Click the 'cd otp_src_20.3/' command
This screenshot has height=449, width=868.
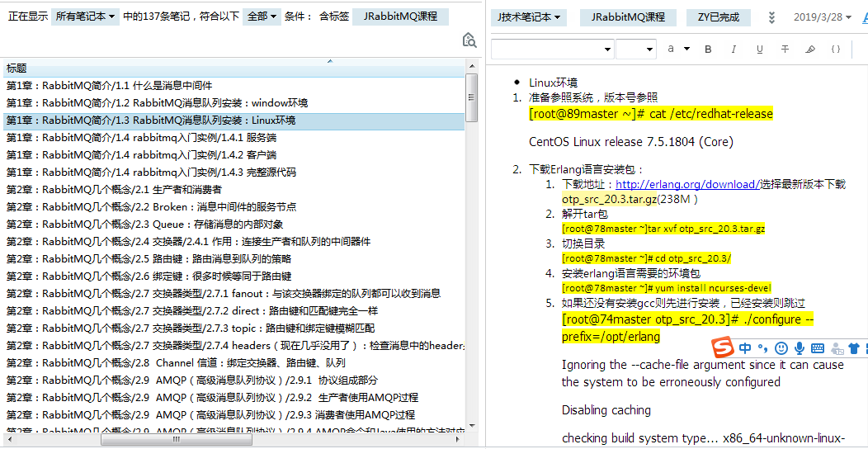[x=647, y=258]
